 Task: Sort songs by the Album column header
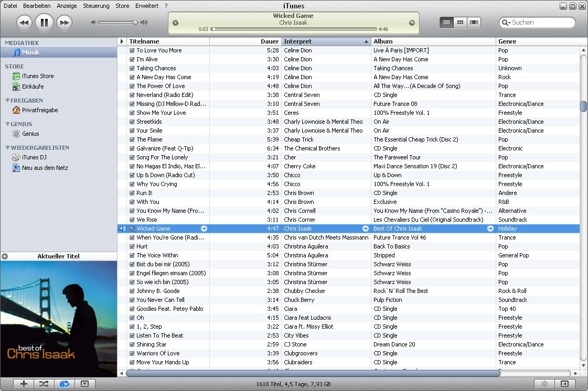[433, 41]
